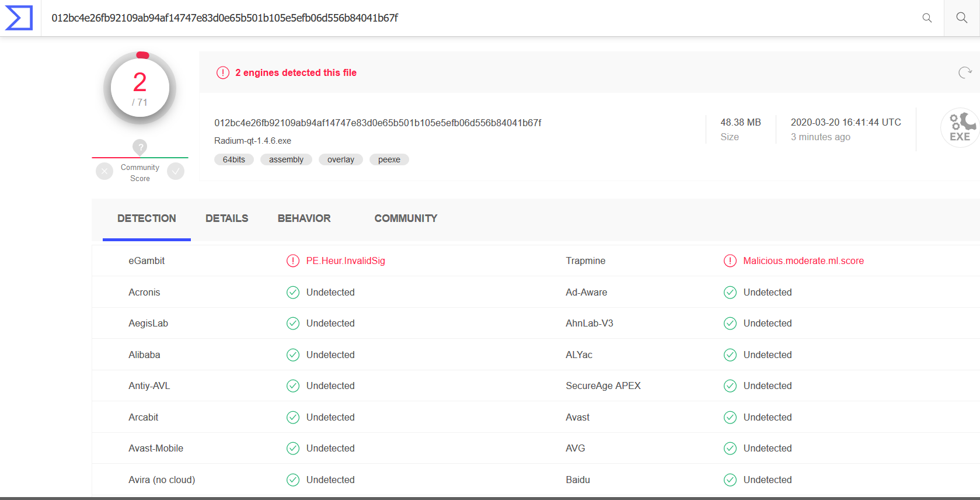980x500 pixels.
Task: Click the eGambit engine name
Action: pyautogui.click(x=147, y=261)
